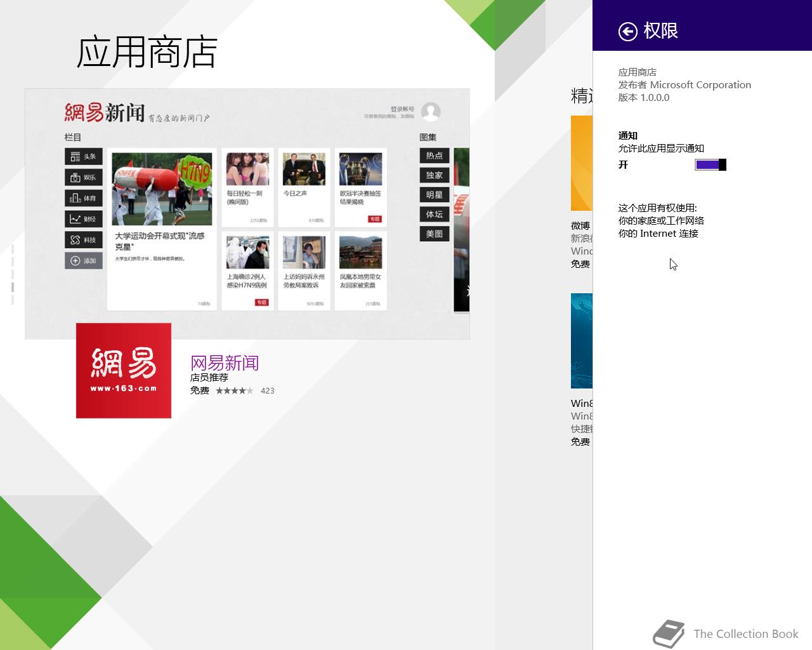812x650 pixels.
Task: Click the 应用商店 page title
Action: pos(147,52)
